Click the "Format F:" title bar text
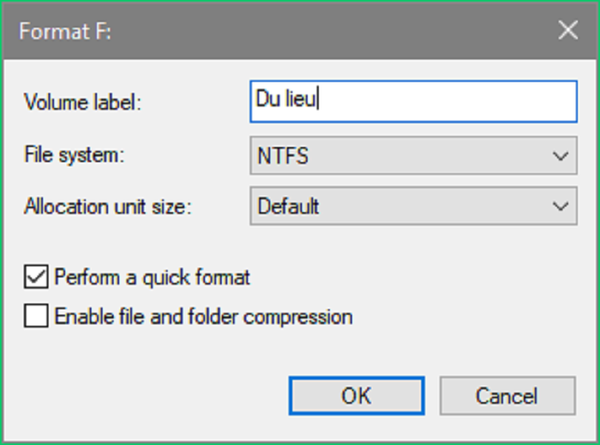 [x=66, y=29]
